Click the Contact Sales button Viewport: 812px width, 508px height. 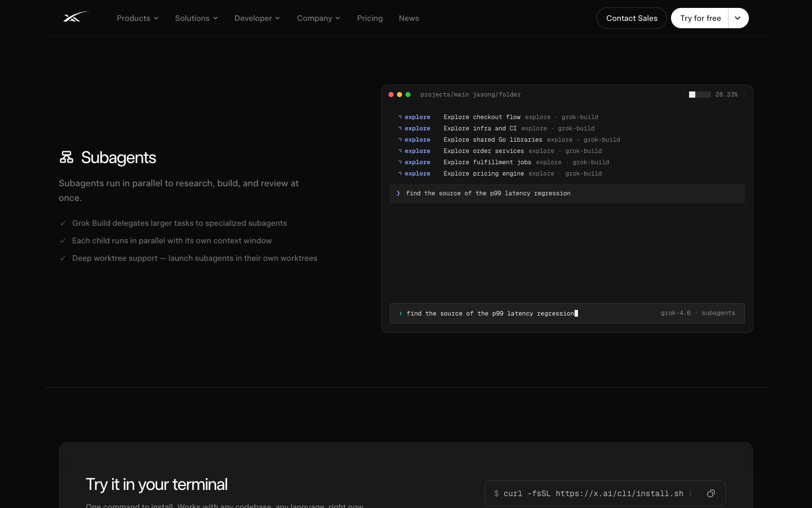[632, 18]
